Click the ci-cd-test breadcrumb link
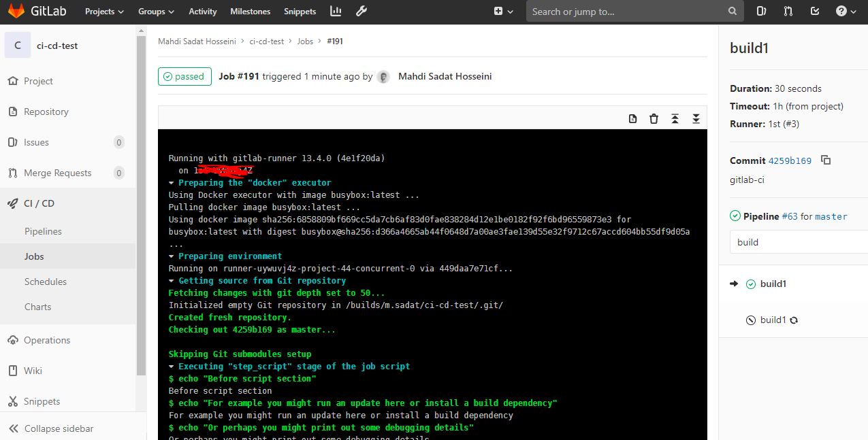 coord(267,41)
